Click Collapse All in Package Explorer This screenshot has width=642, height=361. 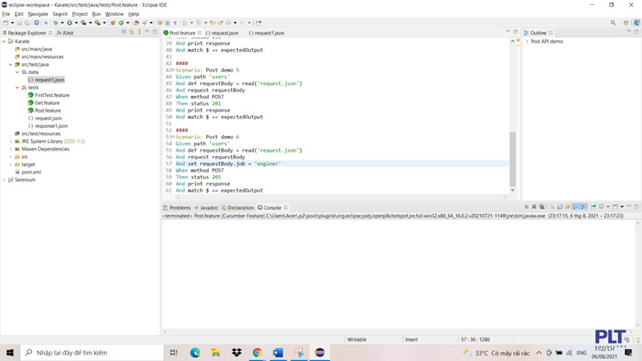124,32
